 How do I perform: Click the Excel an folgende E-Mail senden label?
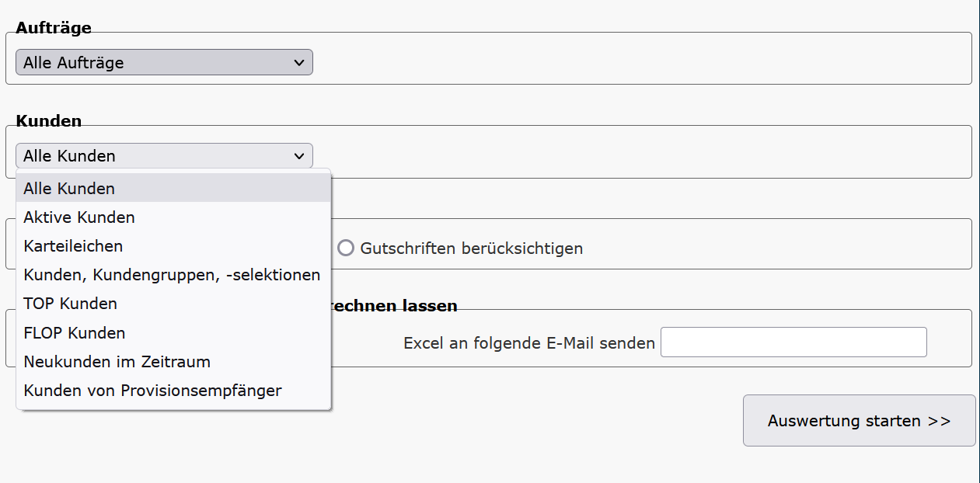(529, 343)
